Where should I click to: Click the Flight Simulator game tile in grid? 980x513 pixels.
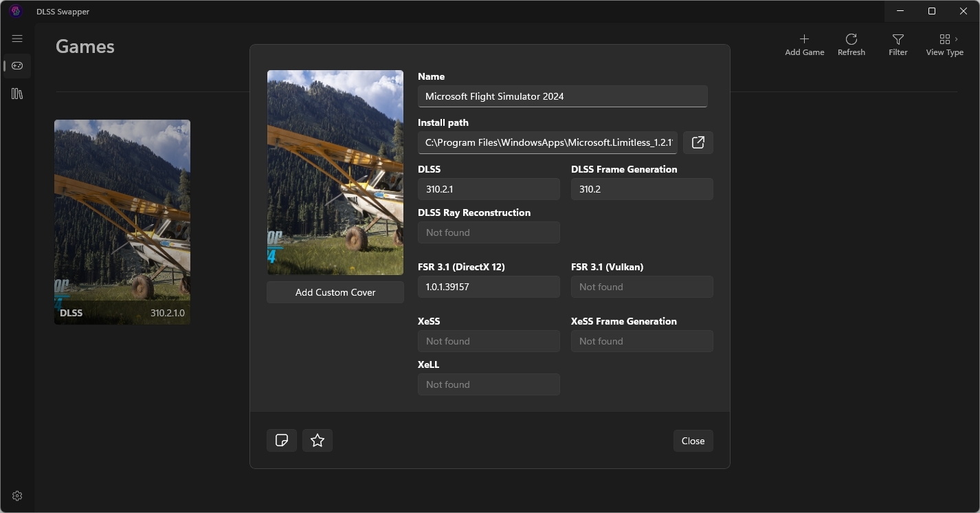point(122,222)
